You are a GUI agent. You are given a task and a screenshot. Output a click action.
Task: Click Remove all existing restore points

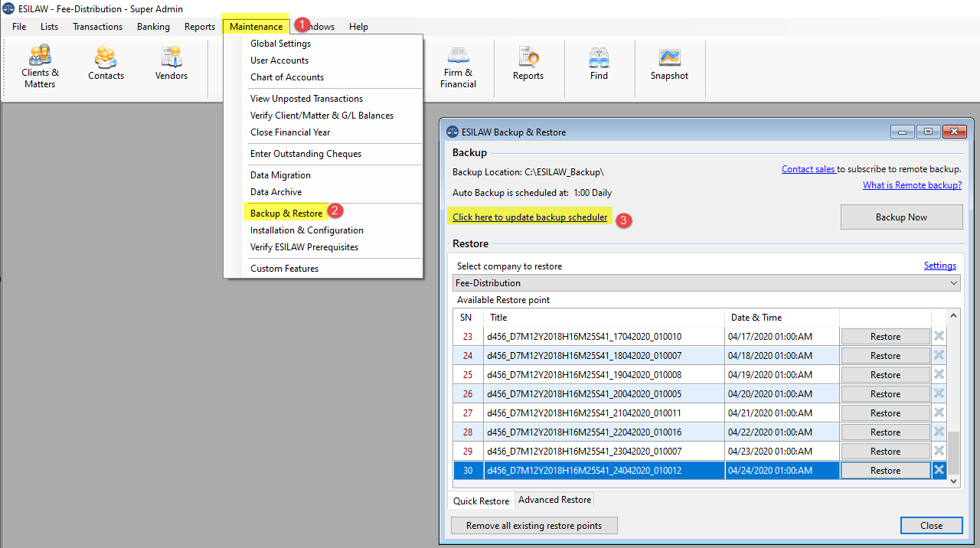tap(534, 526)
